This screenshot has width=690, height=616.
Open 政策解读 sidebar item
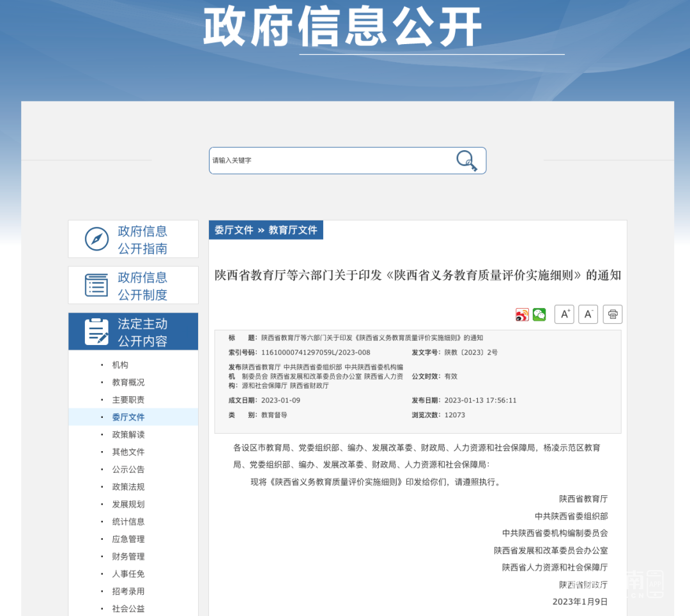tap(128, 435)
